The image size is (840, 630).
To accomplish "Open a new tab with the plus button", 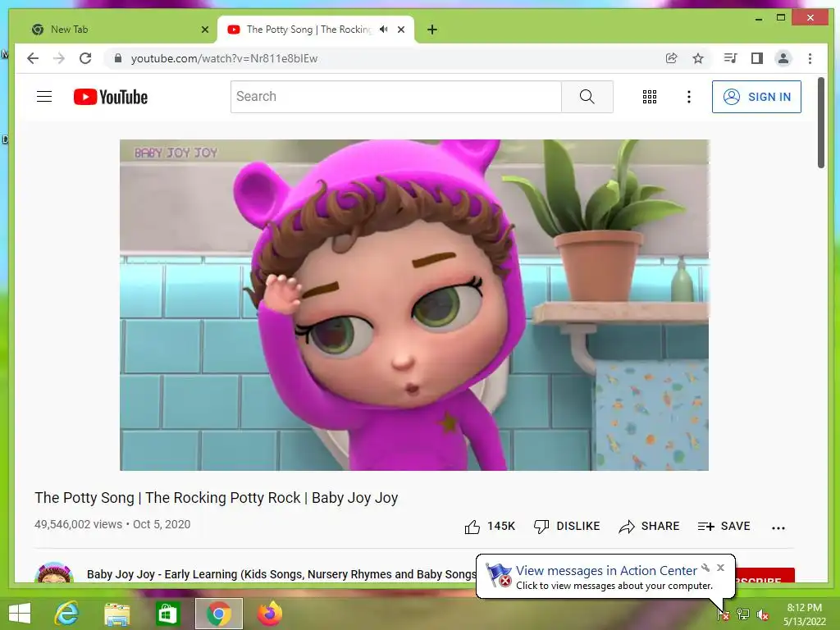I will (x=432, y=30).
